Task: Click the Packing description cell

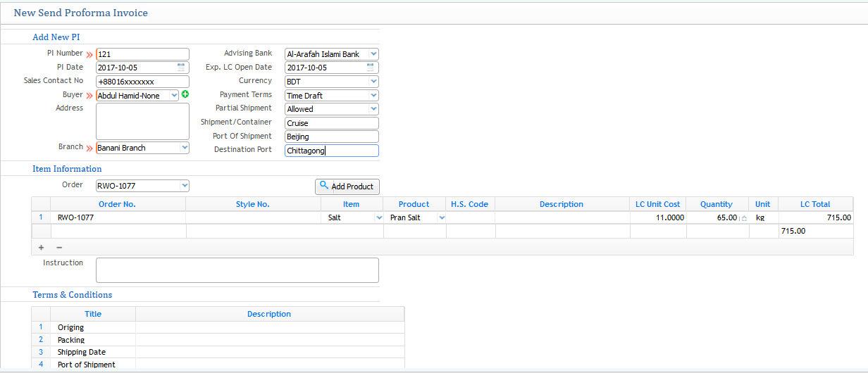Action: coord(270,340)
